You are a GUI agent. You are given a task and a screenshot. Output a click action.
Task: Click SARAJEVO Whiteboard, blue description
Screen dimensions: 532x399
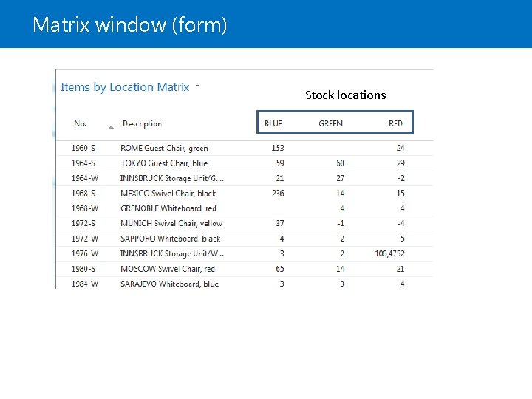pyautogui.click(x=170, y=284)
